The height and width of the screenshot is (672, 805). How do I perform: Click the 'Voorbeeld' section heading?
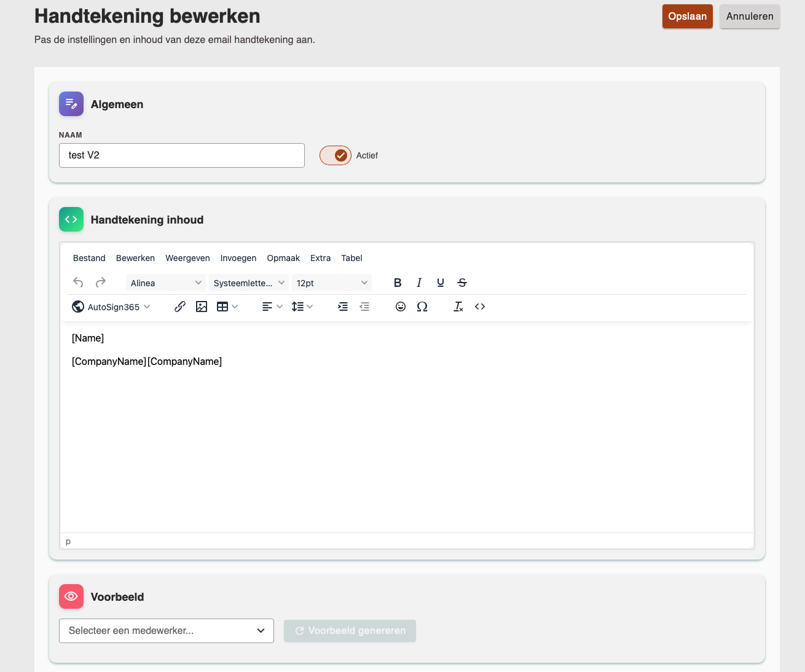tap(117, 597)
